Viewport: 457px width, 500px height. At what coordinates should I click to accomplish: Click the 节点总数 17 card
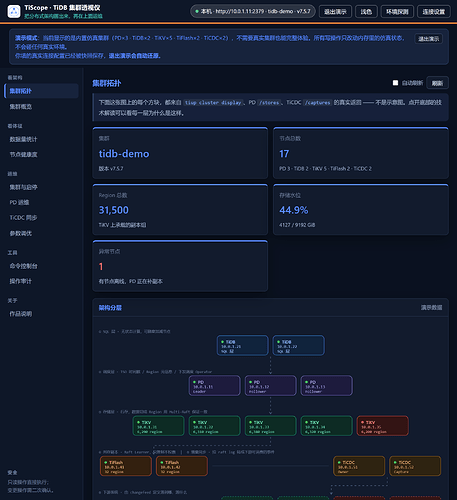[x=361, y=153]
